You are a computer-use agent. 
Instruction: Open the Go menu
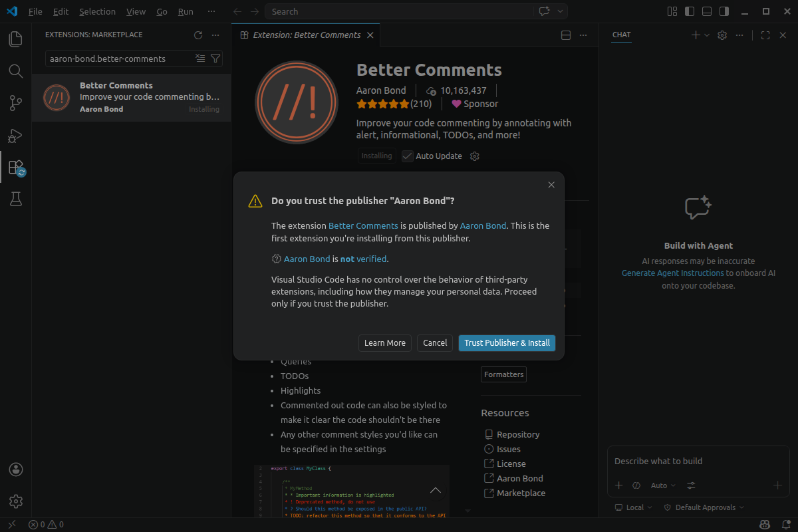(162, 11)
